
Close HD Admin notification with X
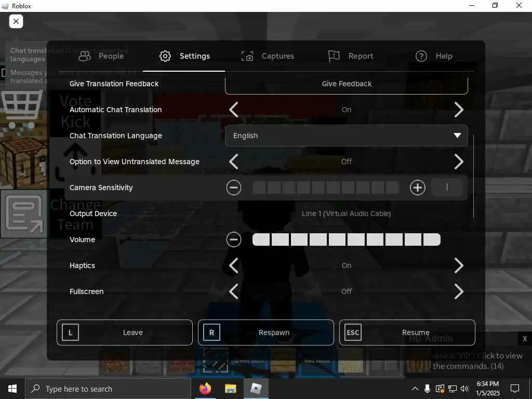click(525, 339)
